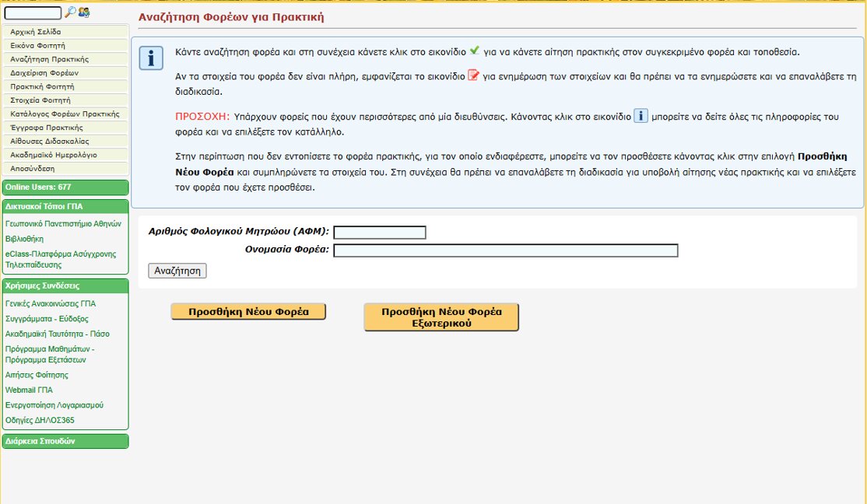Follow the Βιβλιοθήκη link
This screenshot has height=504, width=867.
pyautogui.click(x=24, y=239)
